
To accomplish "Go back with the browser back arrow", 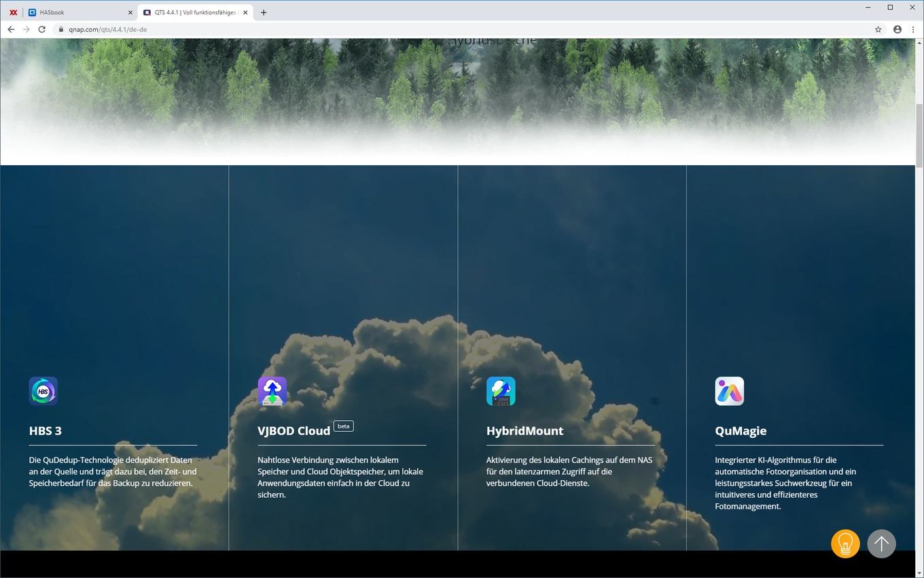I will click(x=11, y=29).
